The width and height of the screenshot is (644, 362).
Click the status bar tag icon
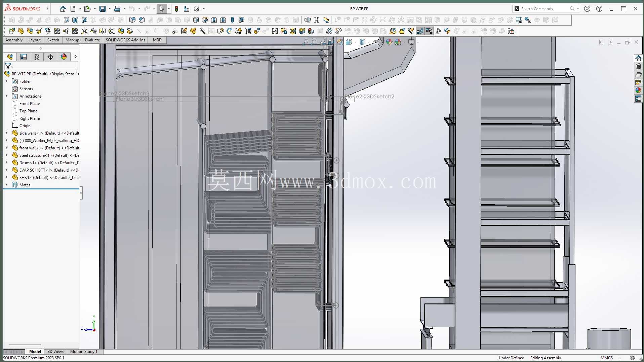coord(633,358)
